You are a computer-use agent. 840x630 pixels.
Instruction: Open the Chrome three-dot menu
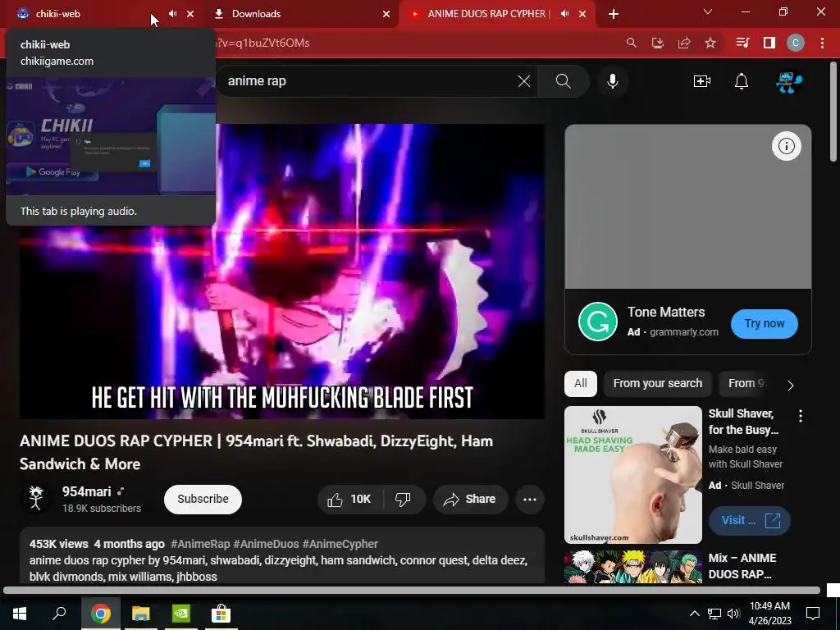(822, 43)
